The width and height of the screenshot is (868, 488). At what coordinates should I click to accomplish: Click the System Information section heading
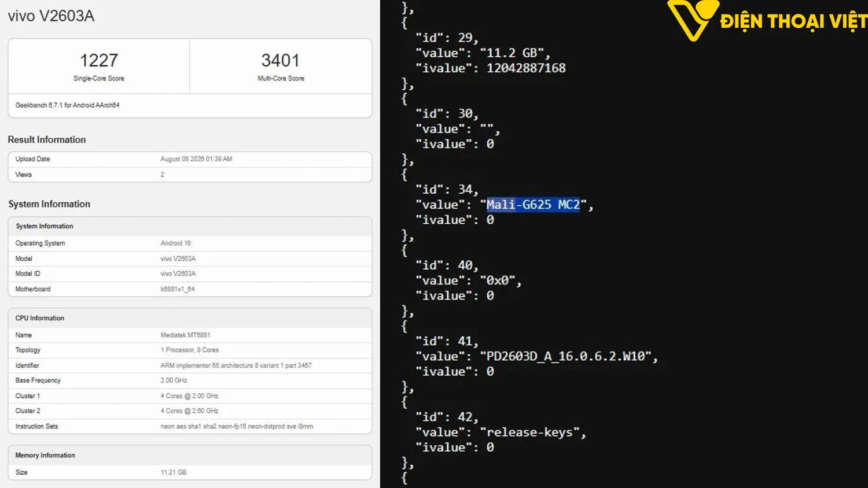(49, 204)
